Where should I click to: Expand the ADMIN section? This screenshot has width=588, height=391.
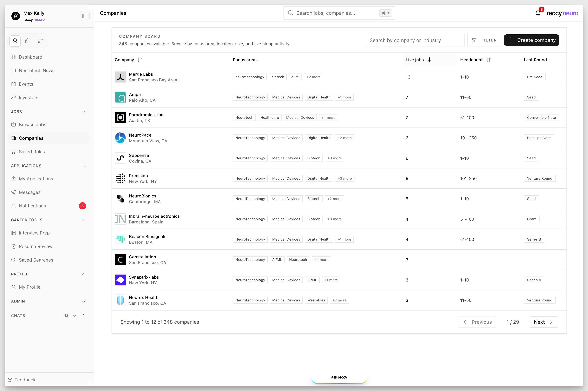pyautogui.click(x=83, y=301)
